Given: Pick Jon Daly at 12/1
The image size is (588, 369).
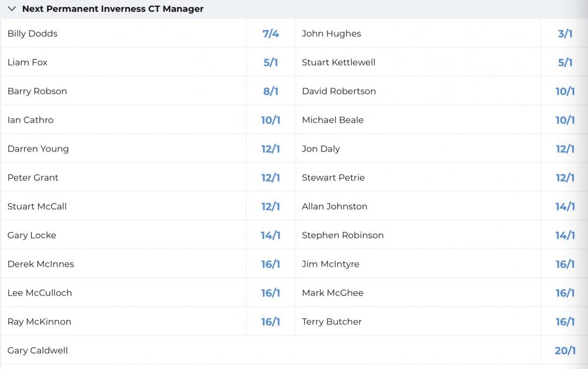Looking at the screenshot, I should (x=564, y=149).
